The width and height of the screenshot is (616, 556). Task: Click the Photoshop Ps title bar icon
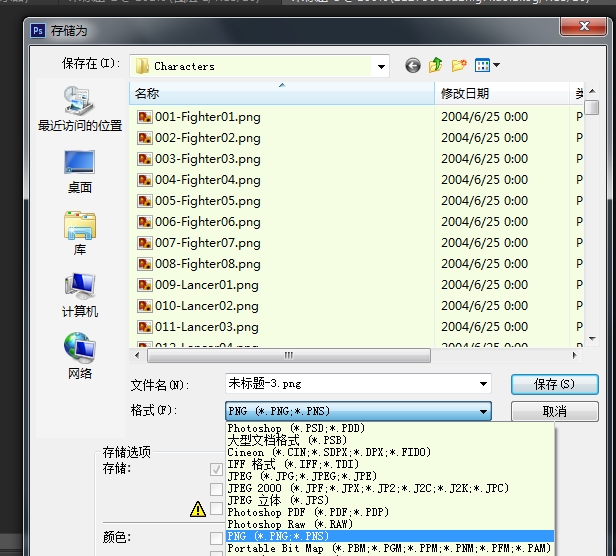pyautogui.click(x=38, y=31)
